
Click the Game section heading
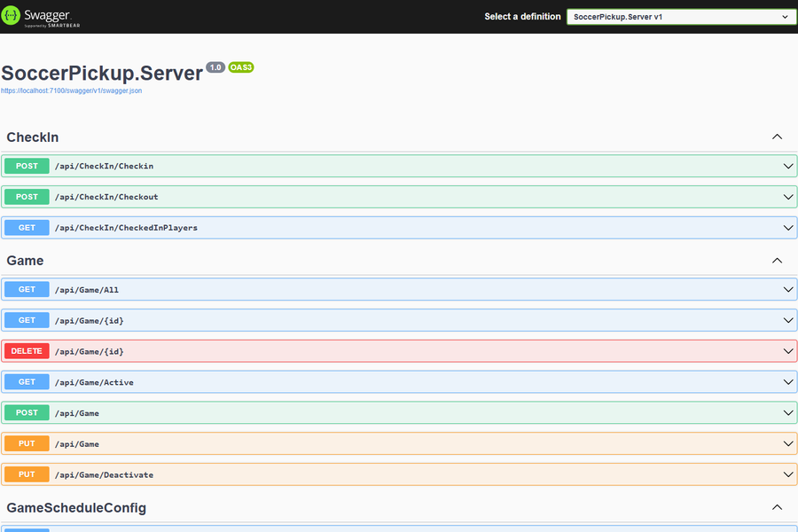25,261
